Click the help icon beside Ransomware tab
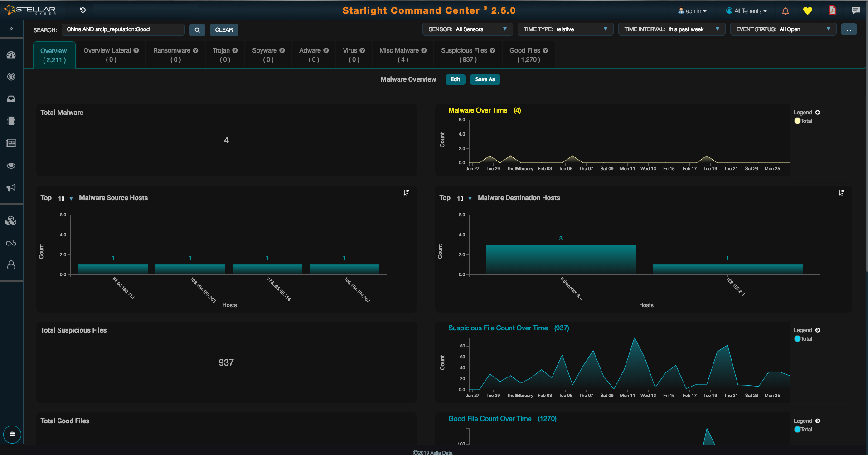The height and width of the screenshot is (455, 868). click(195, 50)
